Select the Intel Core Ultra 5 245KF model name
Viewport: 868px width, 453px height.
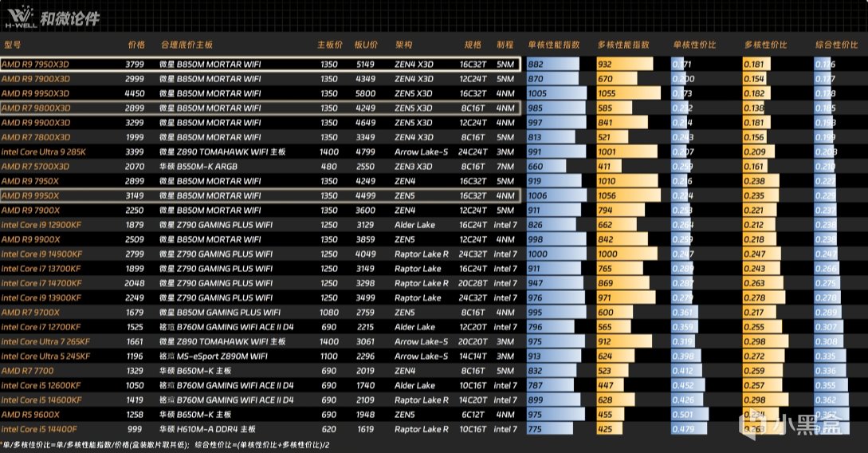click(x=45, y=356)
